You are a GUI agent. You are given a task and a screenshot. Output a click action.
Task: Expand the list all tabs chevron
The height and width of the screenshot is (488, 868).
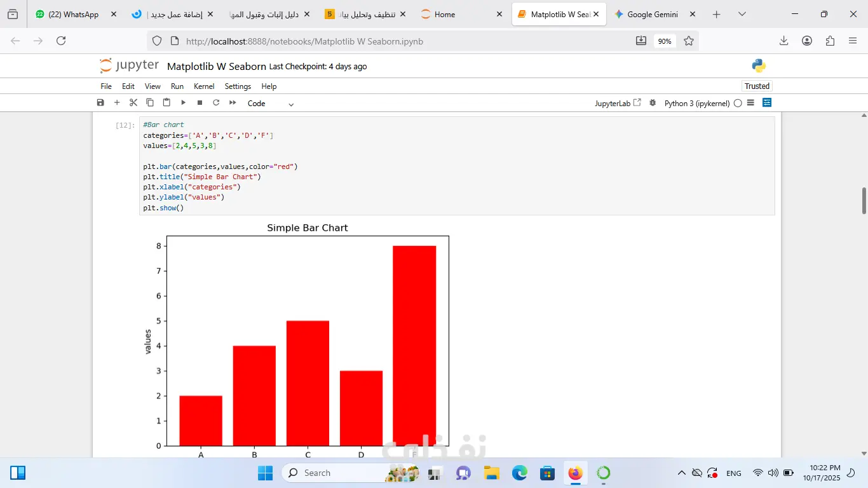coord(742,14)
